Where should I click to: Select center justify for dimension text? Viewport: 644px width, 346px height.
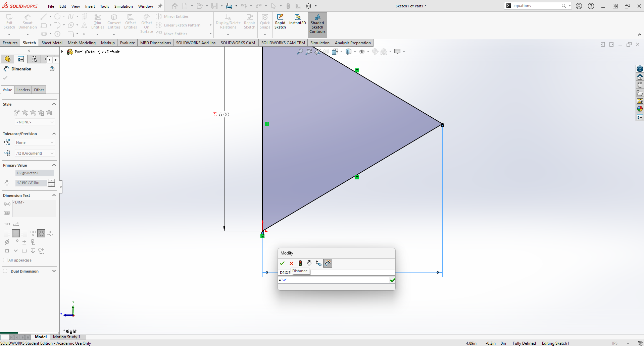click(15, 233)
